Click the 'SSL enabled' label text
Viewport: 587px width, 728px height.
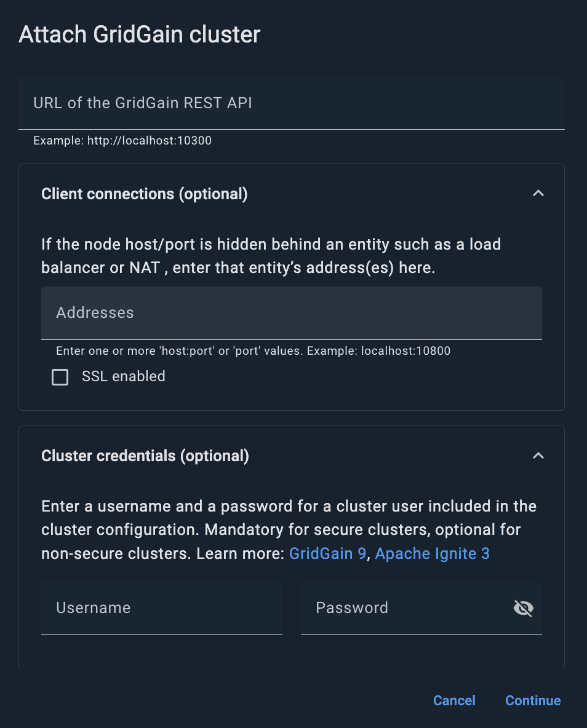coord(123,376)
